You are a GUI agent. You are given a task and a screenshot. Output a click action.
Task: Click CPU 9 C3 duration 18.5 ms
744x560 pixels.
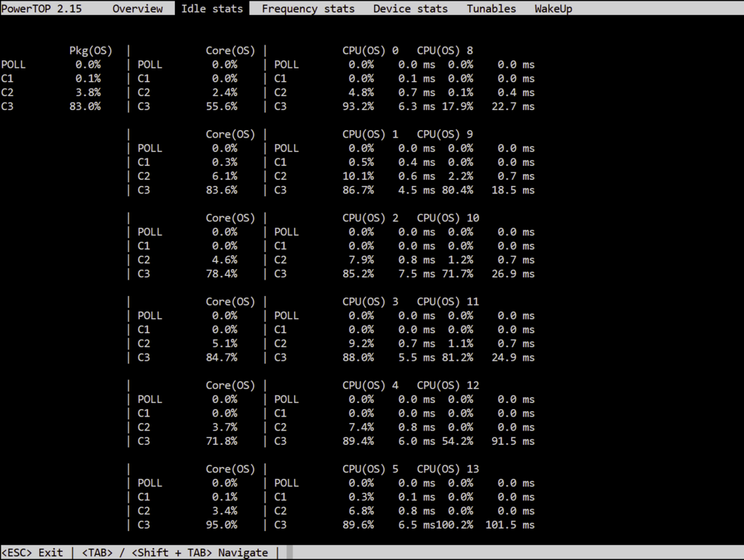pyautogui.click(x=513, y=190)
